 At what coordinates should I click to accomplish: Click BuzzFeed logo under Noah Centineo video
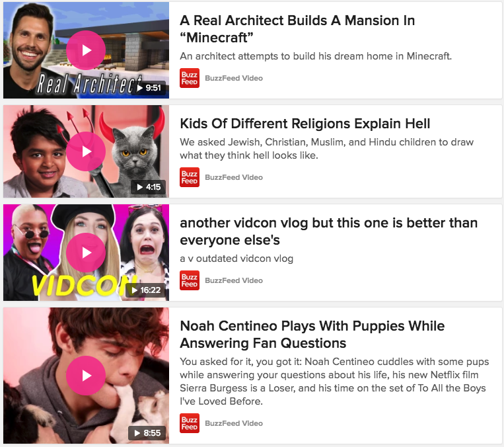pyautogui.click(x=190, y=423)
